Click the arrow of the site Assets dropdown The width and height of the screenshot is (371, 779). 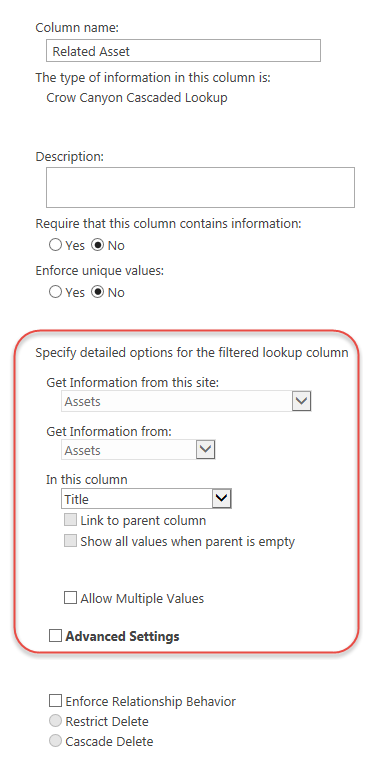coord(301,401)
